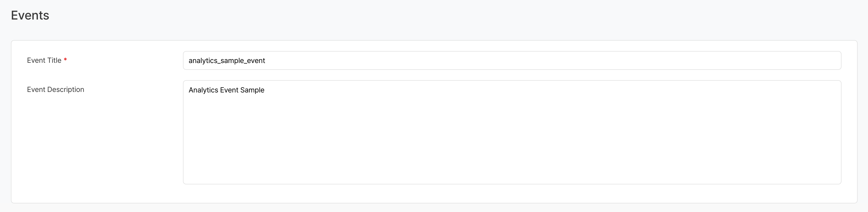Click the word "event" in the title field

point(256,61)
